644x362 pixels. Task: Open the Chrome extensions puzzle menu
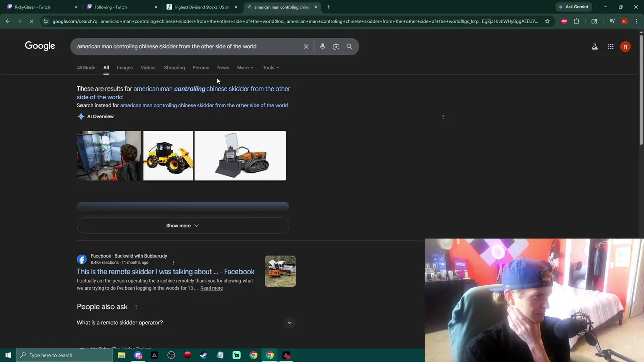pos(577,21)
